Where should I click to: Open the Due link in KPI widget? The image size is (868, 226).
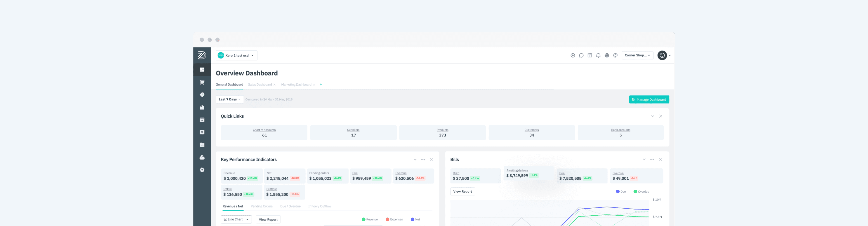354,173
